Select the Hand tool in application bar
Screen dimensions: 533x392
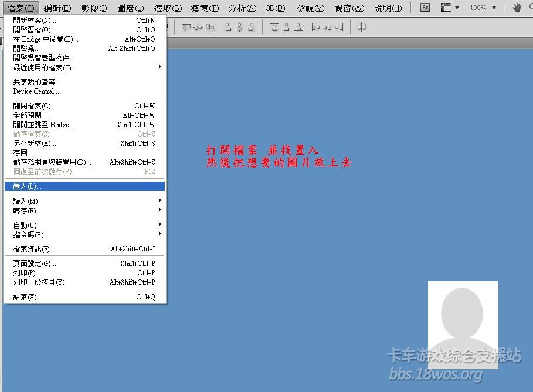coord(517,8)
